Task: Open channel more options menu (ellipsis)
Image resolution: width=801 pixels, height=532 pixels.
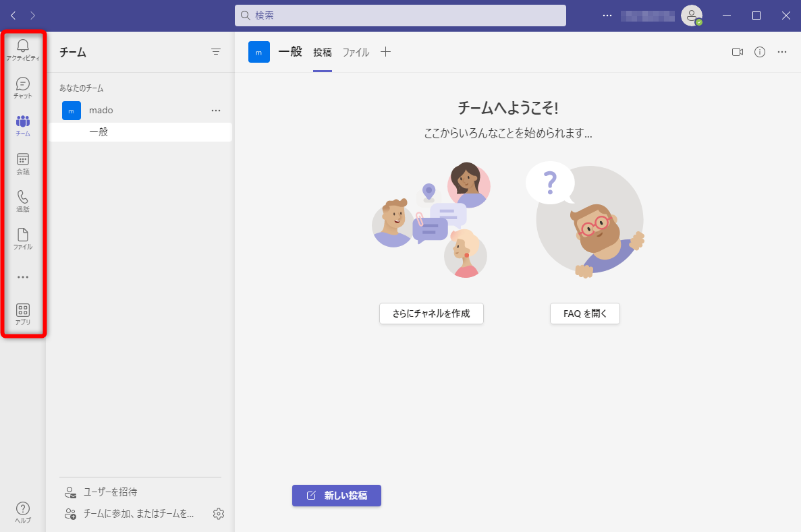Action: (x=781, y=51)
